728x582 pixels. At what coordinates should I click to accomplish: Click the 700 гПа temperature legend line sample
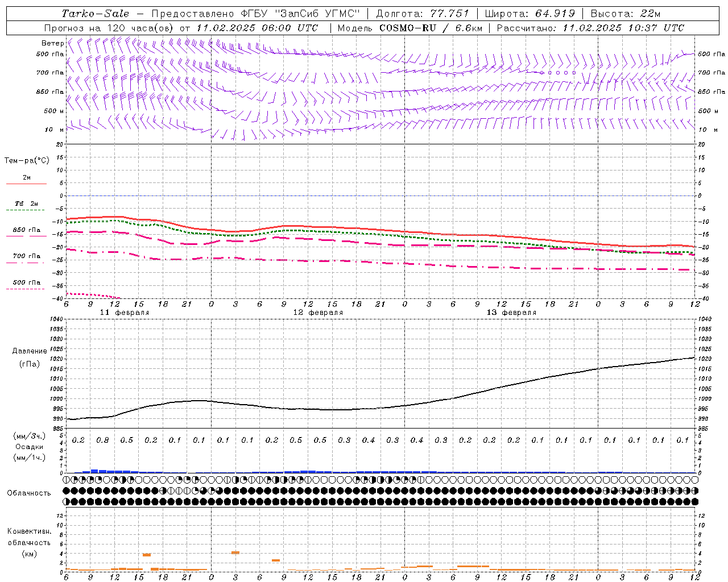(x=26, y=262)
